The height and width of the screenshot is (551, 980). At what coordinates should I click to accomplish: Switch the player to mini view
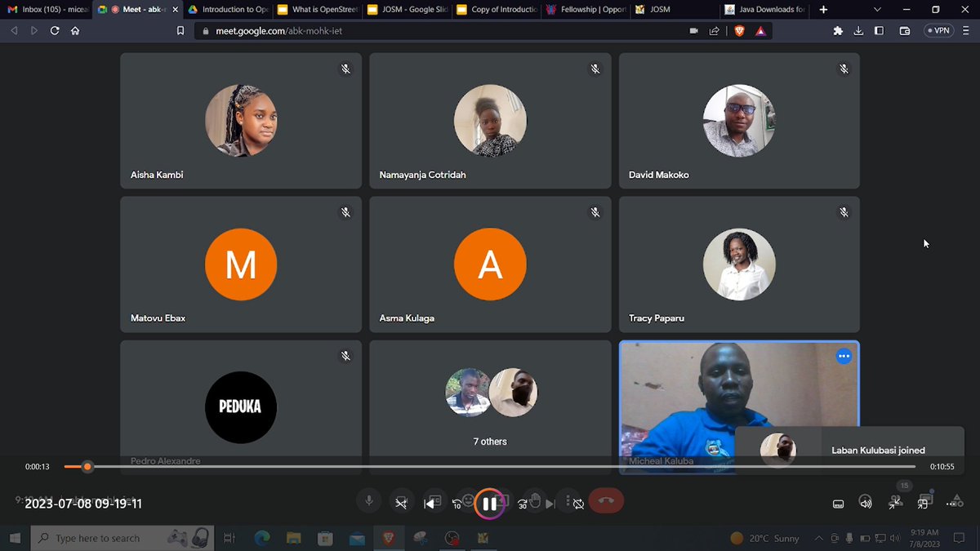coord(923,504)
